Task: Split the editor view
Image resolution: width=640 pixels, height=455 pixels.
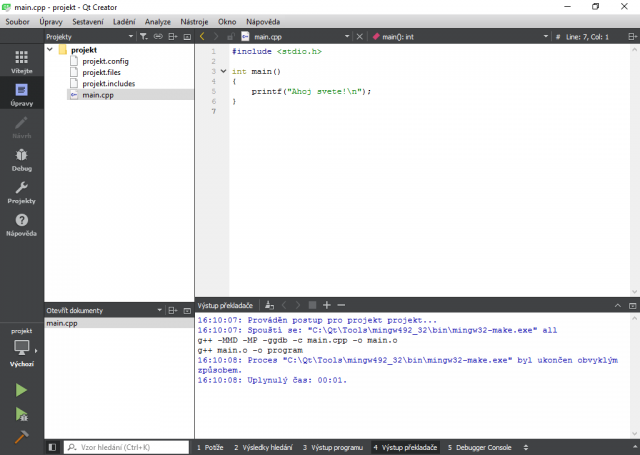Action: click(632, 37)
